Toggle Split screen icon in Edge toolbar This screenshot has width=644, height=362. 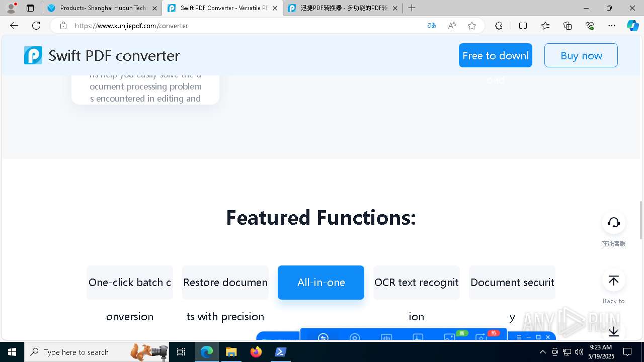[x=523, y=26]
